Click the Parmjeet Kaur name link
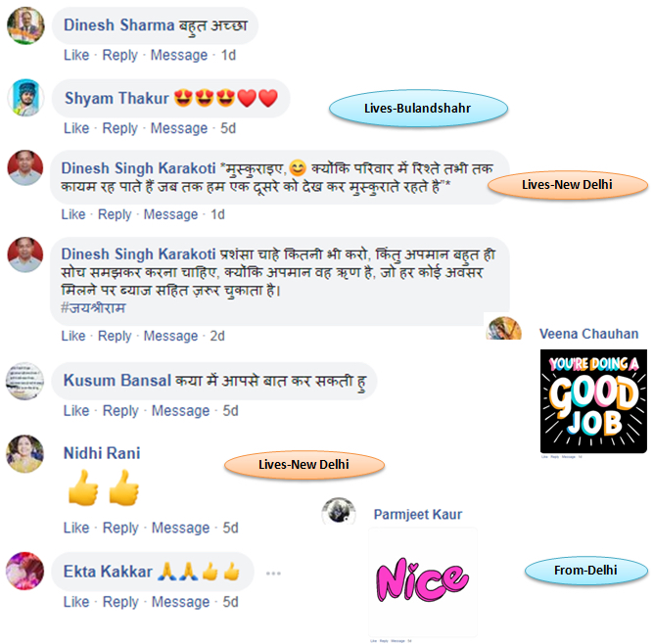The height and width of the screenshot is (644, 654). coord(418,515)
